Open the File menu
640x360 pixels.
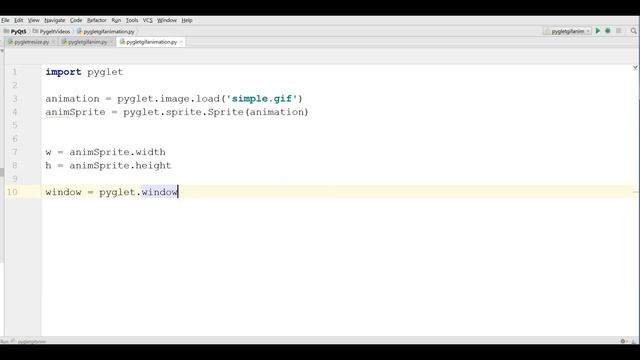coord(5,20)
